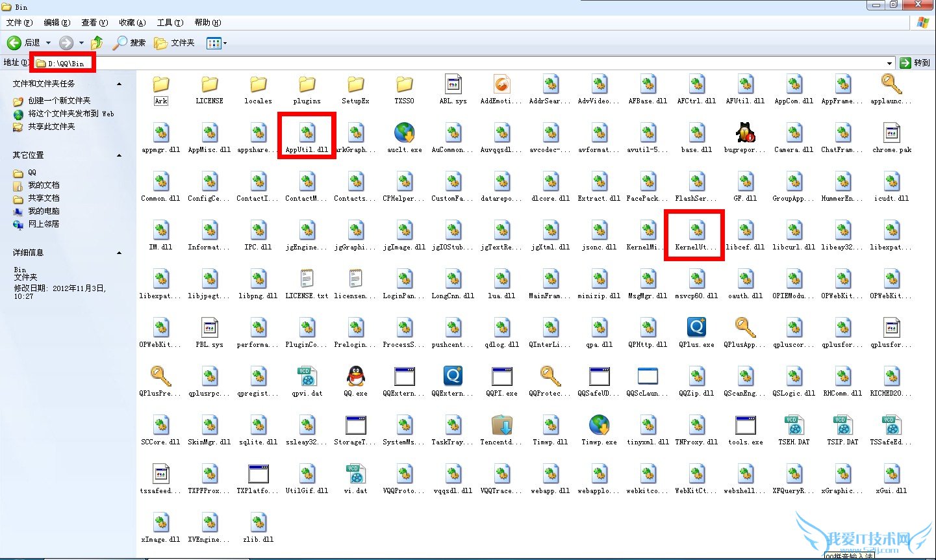Click 共享此文件夹 task link
Screen dimensions: 936x560
click(x=51, y=127)
